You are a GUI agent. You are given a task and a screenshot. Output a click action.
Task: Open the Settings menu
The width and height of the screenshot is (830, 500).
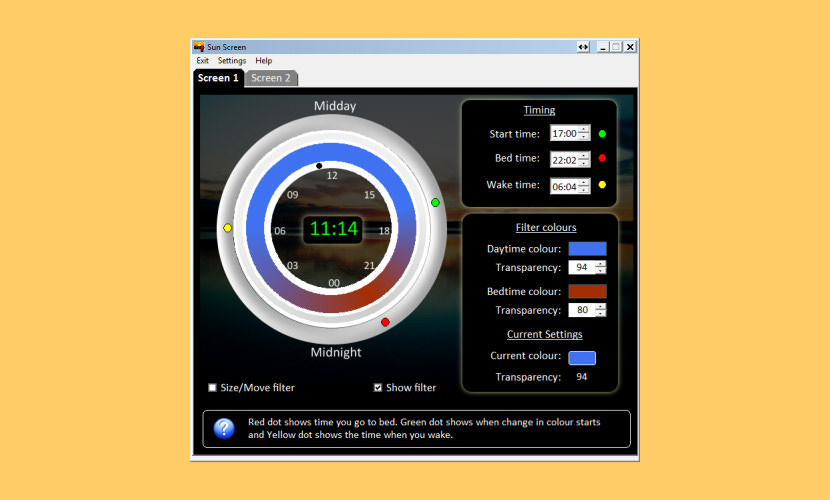click(231, 61)
